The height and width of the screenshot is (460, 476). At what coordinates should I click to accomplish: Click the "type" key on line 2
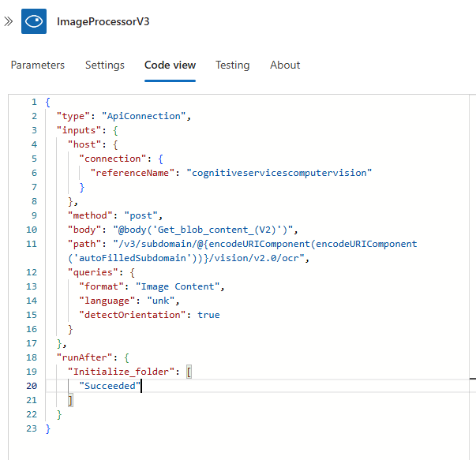coord(73,116)
